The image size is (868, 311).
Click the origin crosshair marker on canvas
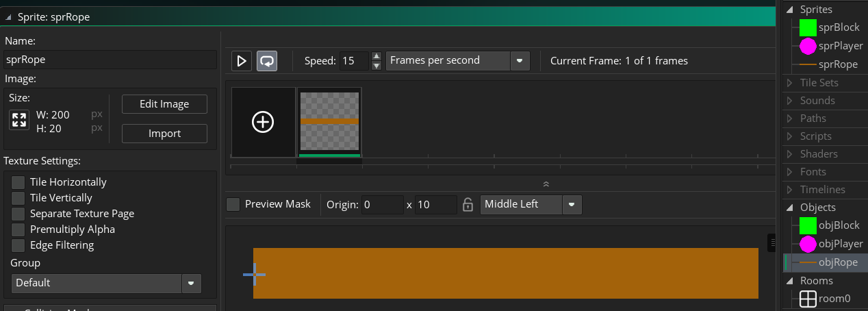click(254, 275)
